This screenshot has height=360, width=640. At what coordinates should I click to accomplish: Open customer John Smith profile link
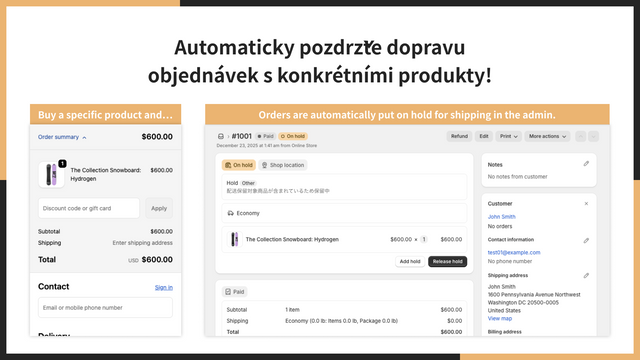coord(502,217)
